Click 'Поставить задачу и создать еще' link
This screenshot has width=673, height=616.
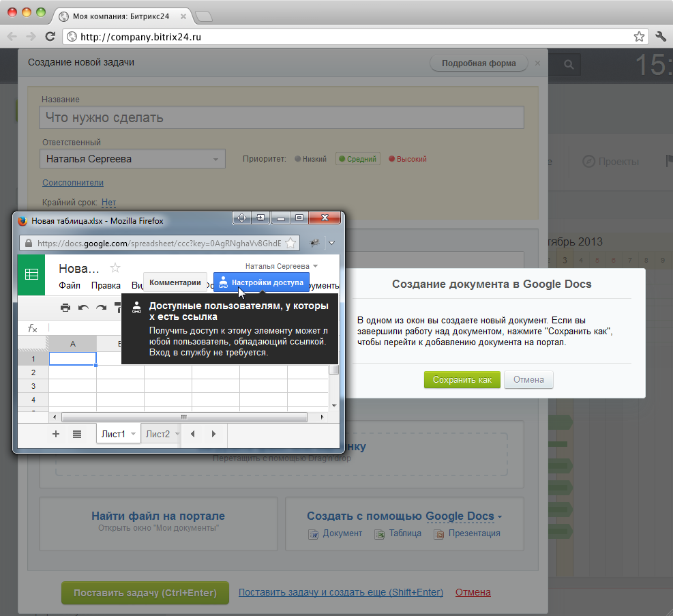pyautogui.click(x=341, y=592)
